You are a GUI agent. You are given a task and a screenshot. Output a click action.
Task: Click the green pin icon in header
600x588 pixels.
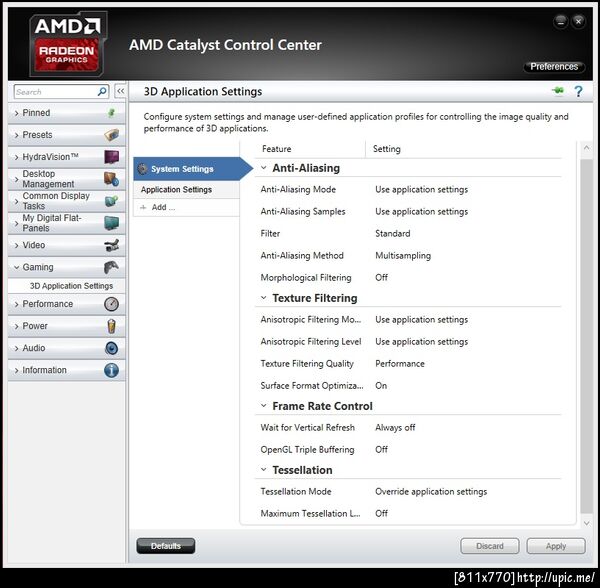pyautogui.click(x=558, y=91)
